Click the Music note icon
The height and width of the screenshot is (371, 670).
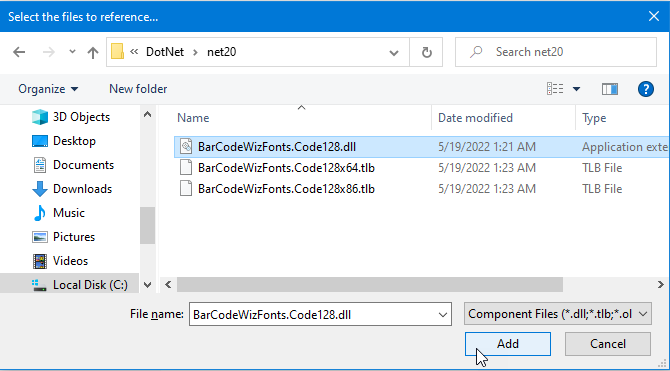[40, 213]
